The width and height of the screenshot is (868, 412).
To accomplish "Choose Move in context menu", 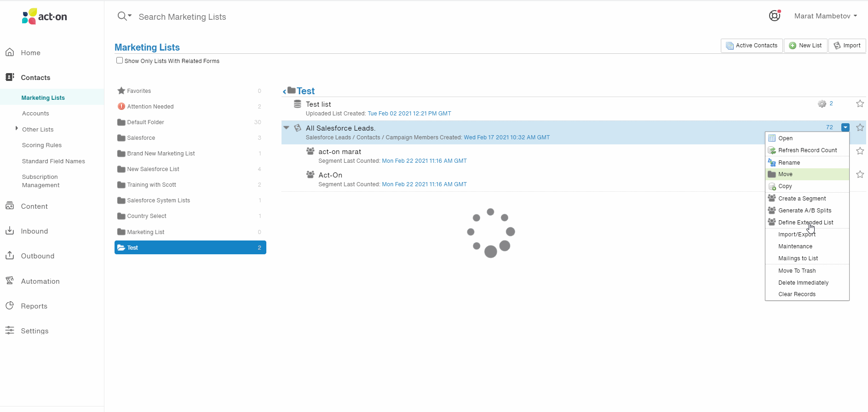I will pos(807,174).
